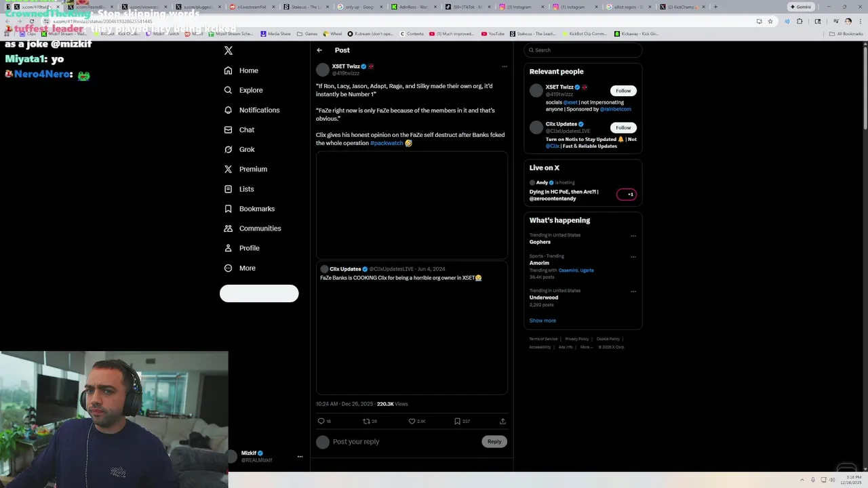Open Terms of Service footer link
The width and height of the screenshot is (868, 488).
[x=543, y=339]
